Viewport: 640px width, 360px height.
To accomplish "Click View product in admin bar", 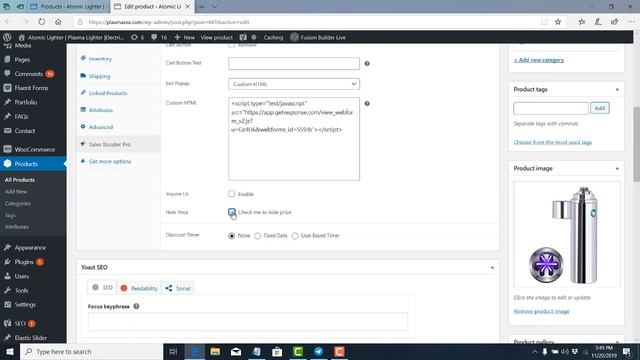I will [x=216, y=37].
